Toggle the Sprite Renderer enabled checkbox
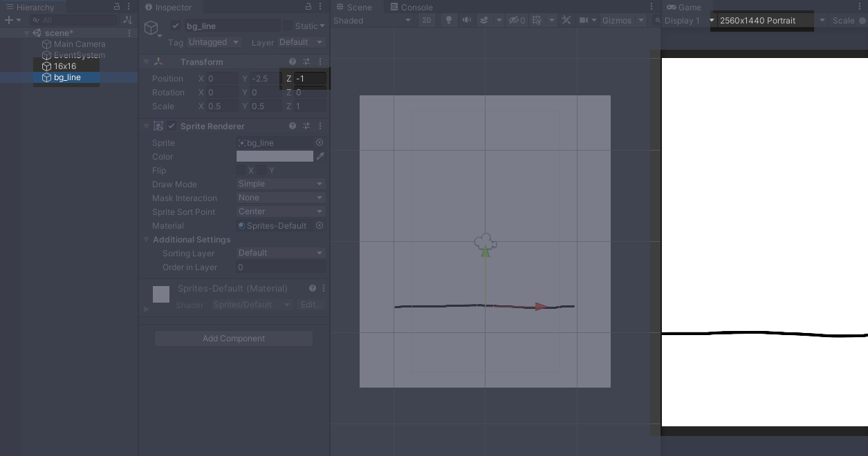The height and width of the screenshot is (456, 868). (172, 126)
